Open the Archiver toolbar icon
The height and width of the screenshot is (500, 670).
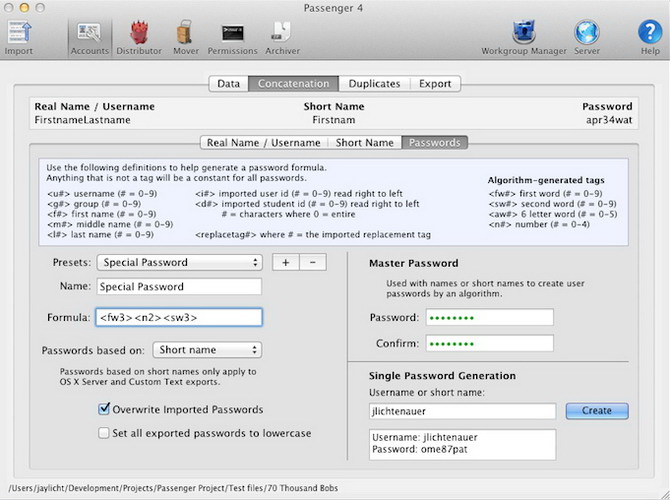pos(282,34)
